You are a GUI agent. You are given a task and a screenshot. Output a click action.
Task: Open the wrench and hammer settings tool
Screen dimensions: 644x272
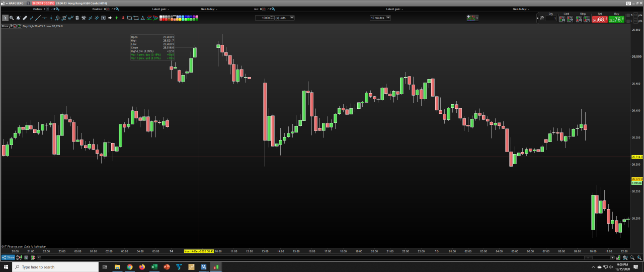click(x=84, y=18)
